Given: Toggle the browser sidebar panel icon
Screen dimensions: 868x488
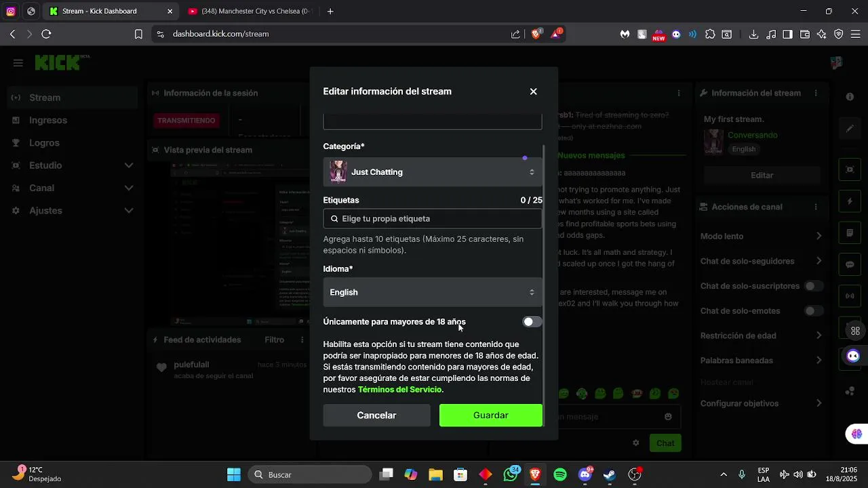Looking at the screenshot, I should point(787,34).
